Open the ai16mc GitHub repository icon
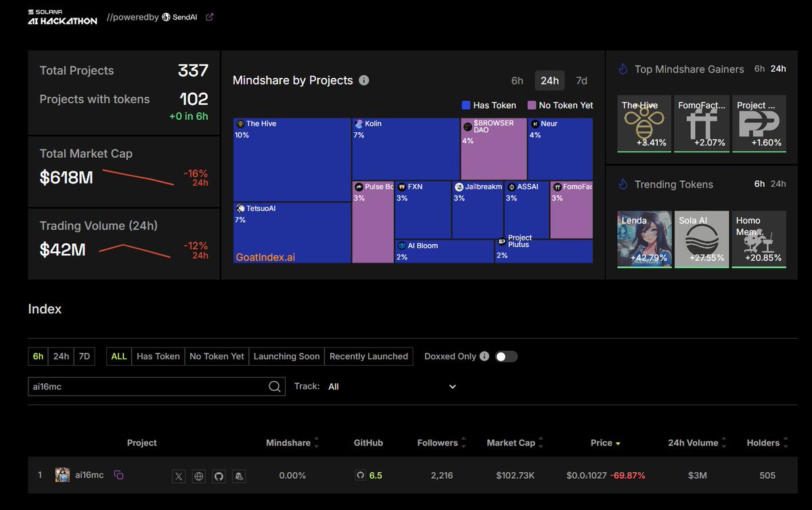This screenshot has width=812, height=510. [219, 476]
